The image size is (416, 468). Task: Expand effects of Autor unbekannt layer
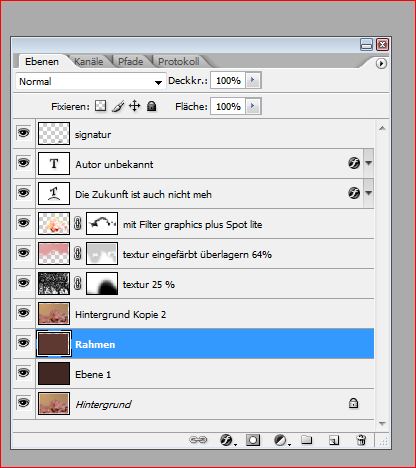point(368,163)
